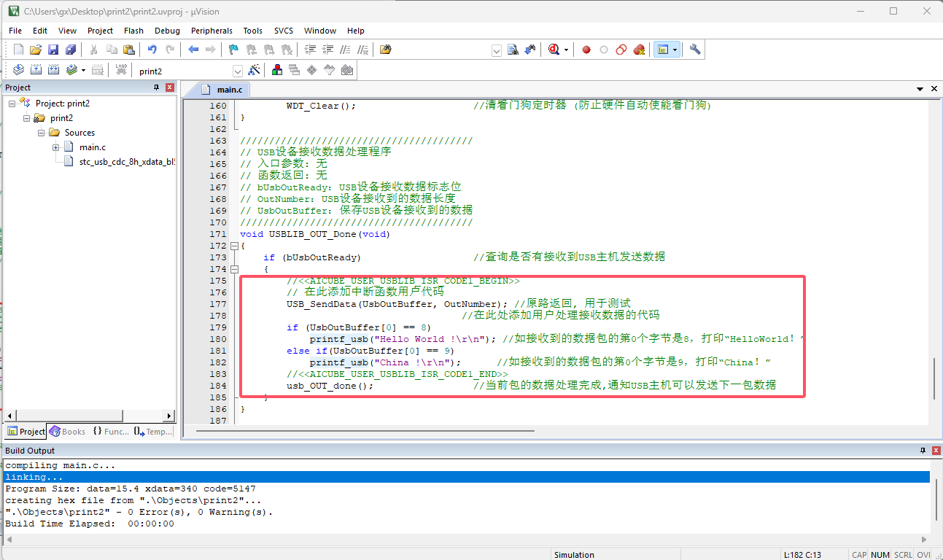Open the SVCS menu
The width and height of the screenshot is (943, 560).
point(284,31)
